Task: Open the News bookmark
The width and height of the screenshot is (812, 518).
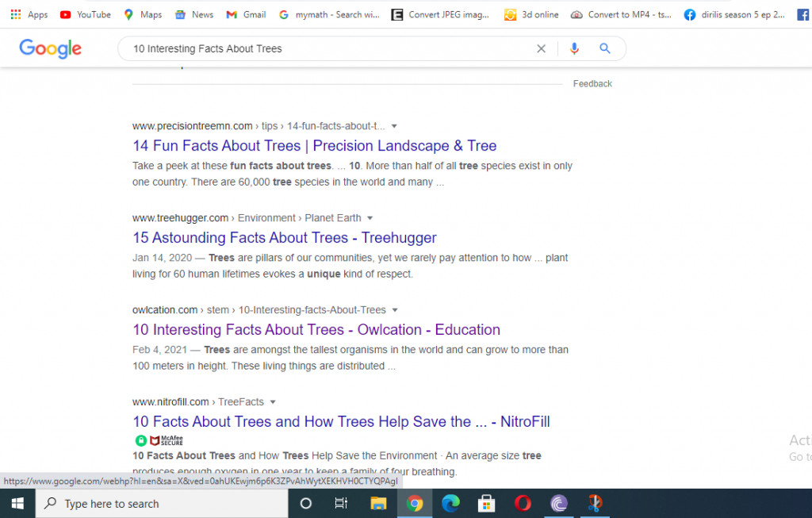Action: (194, 14)
